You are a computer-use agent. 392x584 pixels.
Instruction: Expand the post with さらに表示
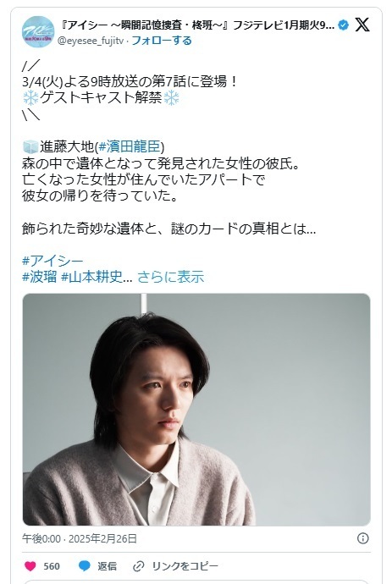[171, 277]
